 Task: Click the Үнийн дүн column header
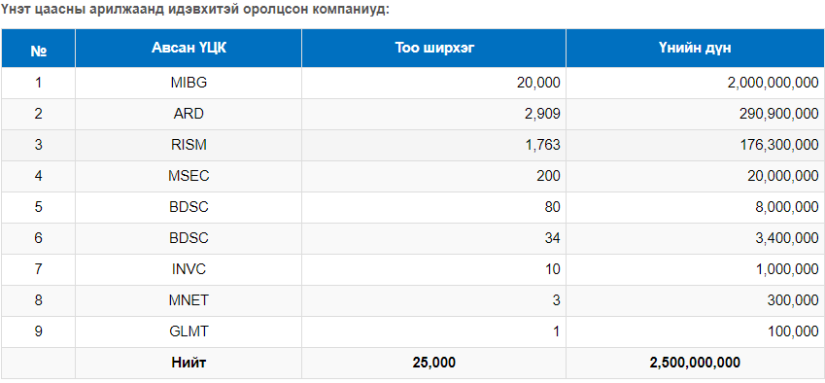coord(695,48)
